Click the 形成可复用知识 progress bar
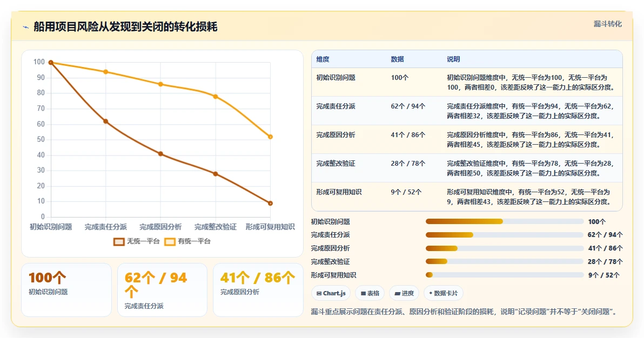The width and height of the screenshot is (644, 338). point(505,275)
